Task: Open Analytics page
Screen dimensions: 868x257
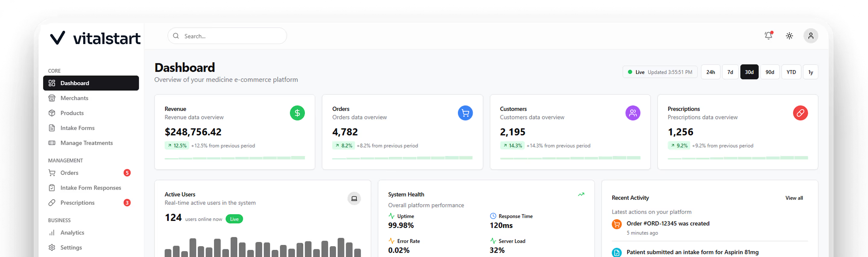Action: [x=91, y=233]
